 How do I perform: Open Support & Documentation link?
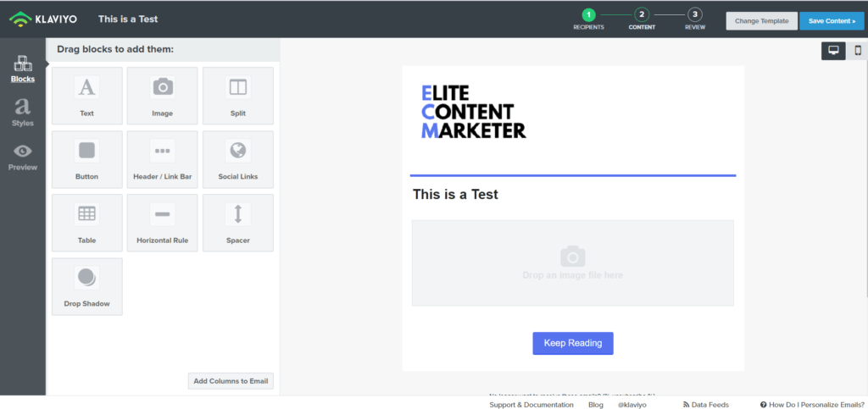tap(531, 405)
